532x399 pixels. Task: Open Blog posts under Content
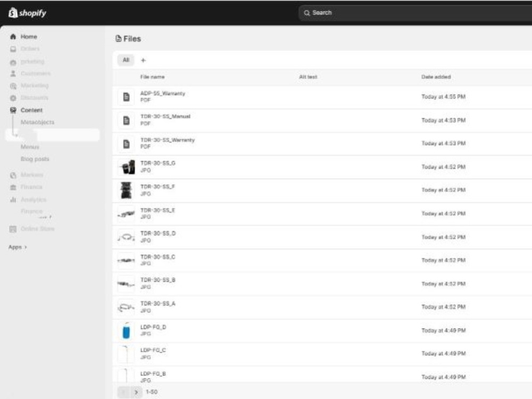[x=35, y=159]
